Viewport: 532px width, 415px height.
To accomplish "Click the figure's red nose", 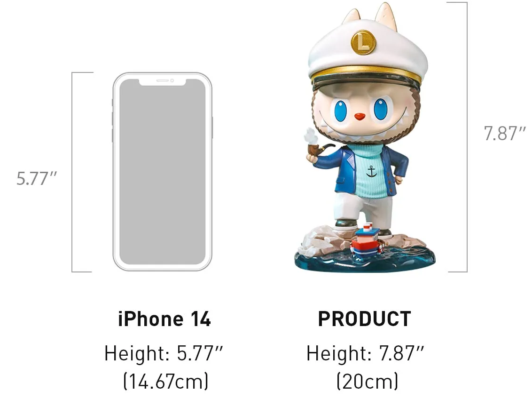I will coord(360,117).
